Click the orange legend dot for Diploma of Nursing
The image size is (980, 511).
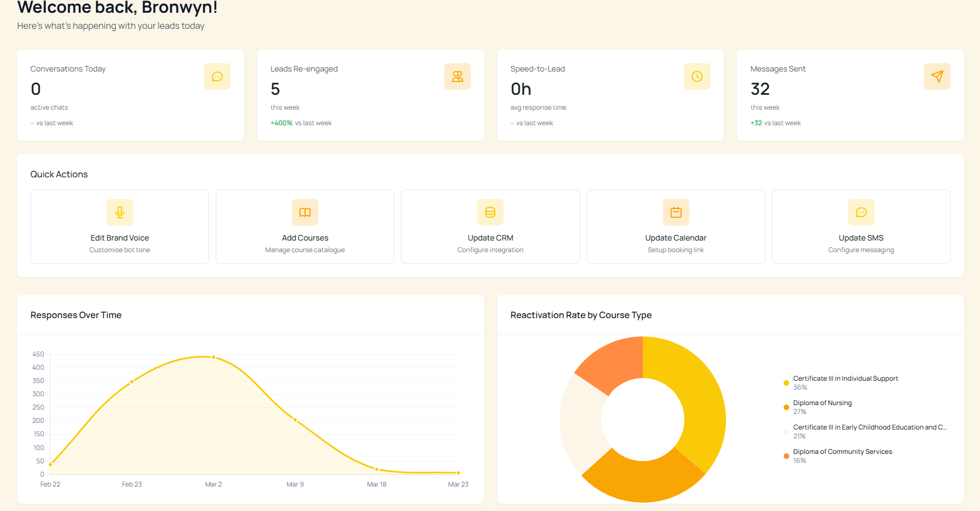click(x=786, y=407)
